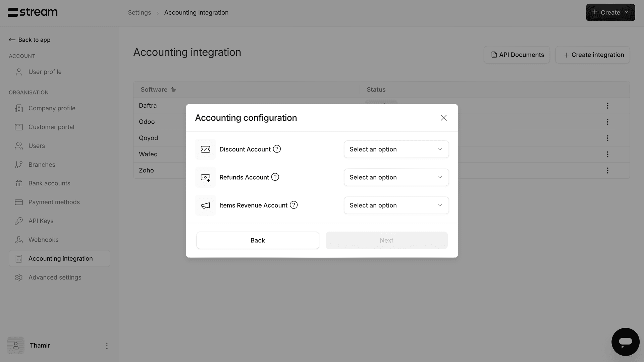
Task: Open the Qoyod row options menu
Action: (x=607, y=138)
